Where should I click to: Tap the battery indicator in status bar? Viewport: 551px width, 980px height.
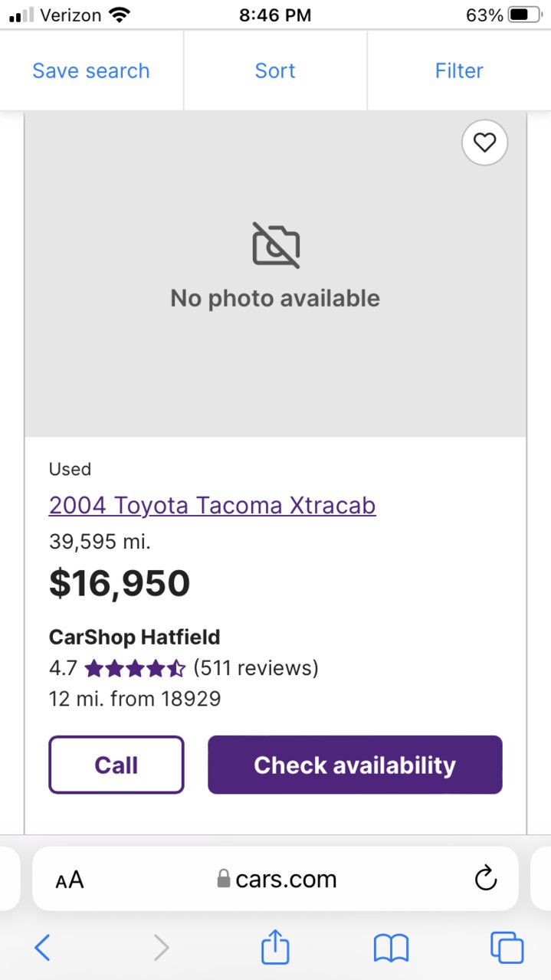pos(523,15)
